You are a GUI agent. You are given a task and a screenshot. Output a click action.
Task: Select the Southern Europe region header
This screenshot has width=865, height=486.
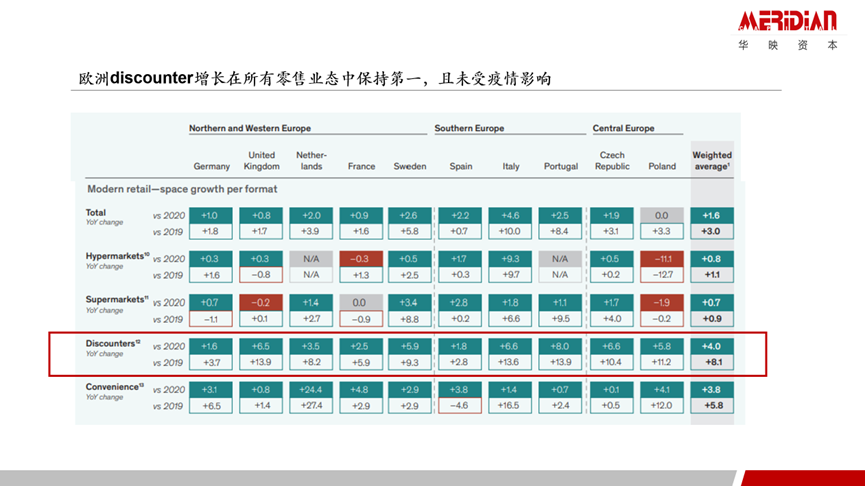click(469, 129)
